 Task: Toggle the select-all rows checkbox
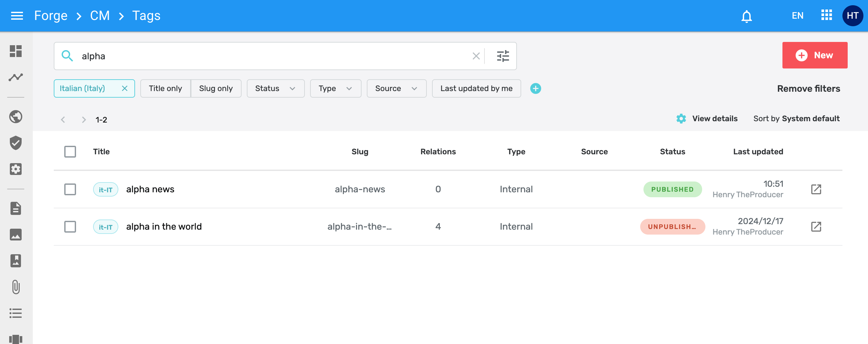click(x=70, y=152)
